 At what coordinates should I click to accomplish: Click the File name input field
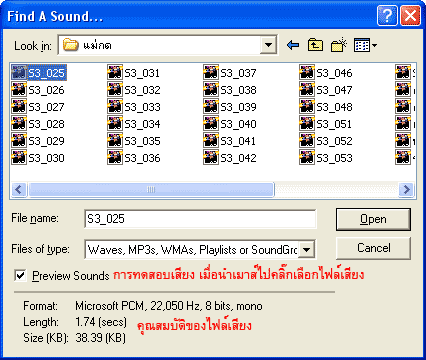coord(200,219)
